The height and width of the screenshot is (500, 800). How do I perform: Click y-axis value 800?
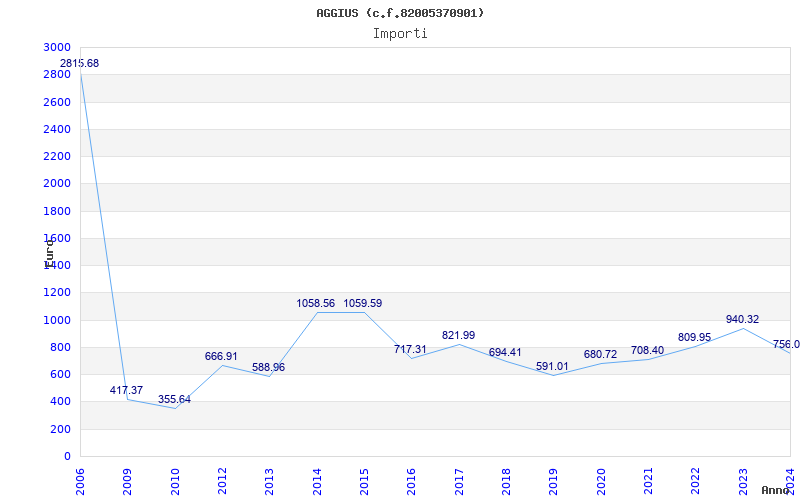(60, 347)
